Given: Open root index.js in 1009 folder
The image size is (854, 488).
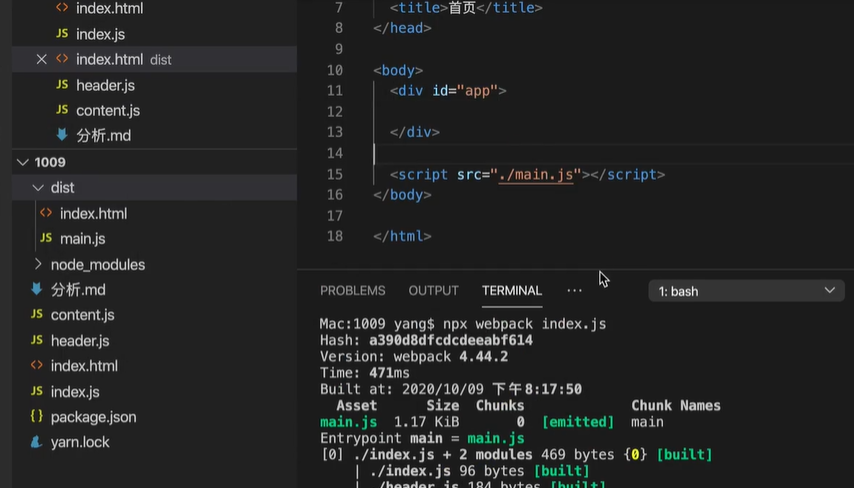Looking at the screenshot, I should (x=75, y=392).
